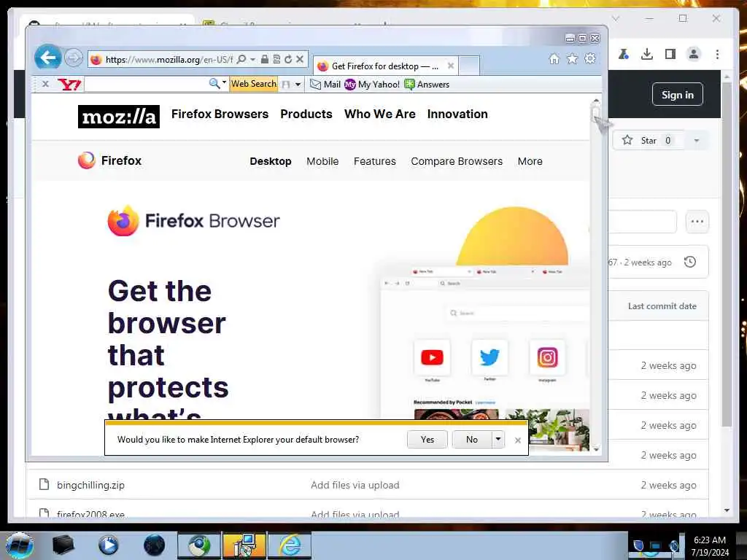Click the Chrome Labs flask icon
The height and width of the screenshot is (560, 747).
[x=624, y=54]
